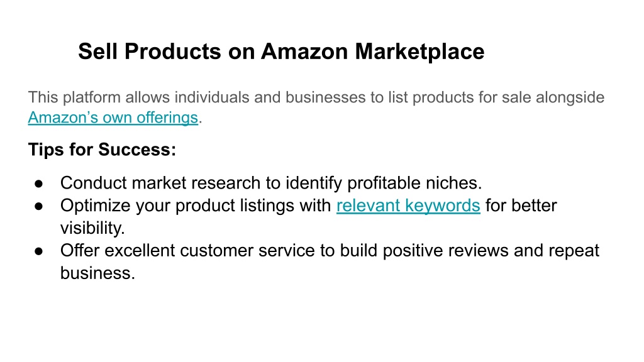Select the bullet marker before "Conduct market research"
The width and height of the screenshot is (644, 362).
tap(38, 184)
